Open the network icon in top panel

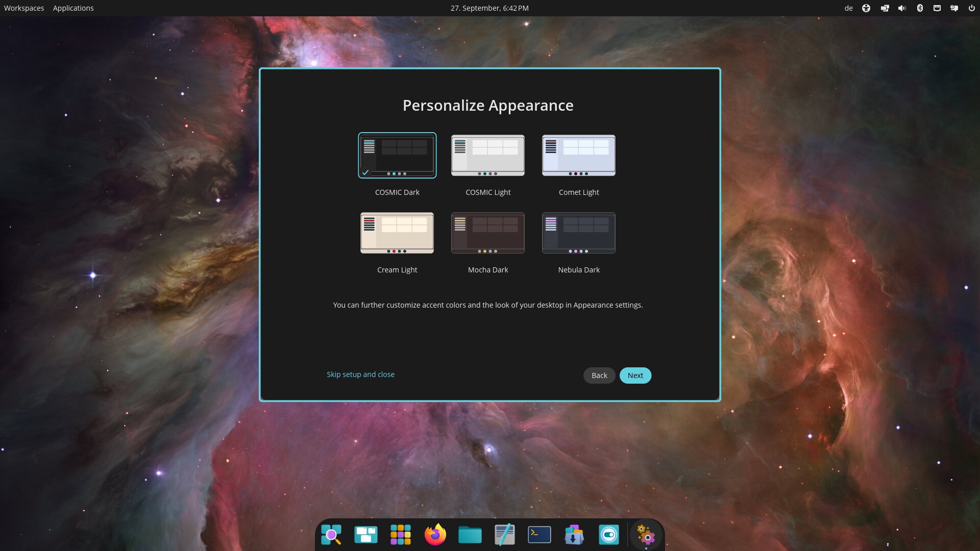937,8
